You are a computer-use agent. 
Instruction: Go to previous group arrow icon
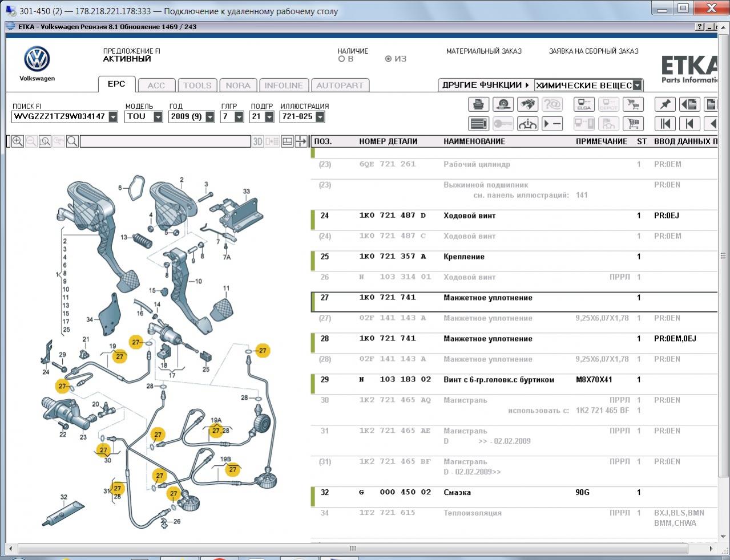(x=689, y=123)
